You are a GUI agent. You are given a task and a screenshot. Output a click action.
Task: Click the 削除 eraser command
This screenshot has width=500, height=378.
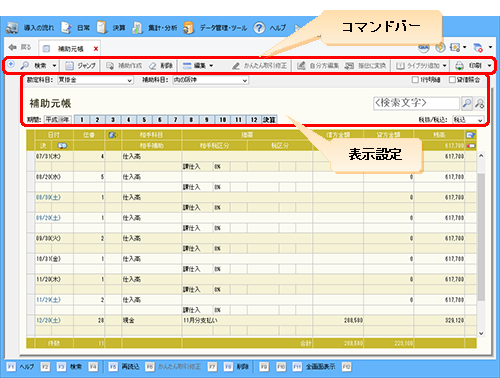click(x=161, y=66)
